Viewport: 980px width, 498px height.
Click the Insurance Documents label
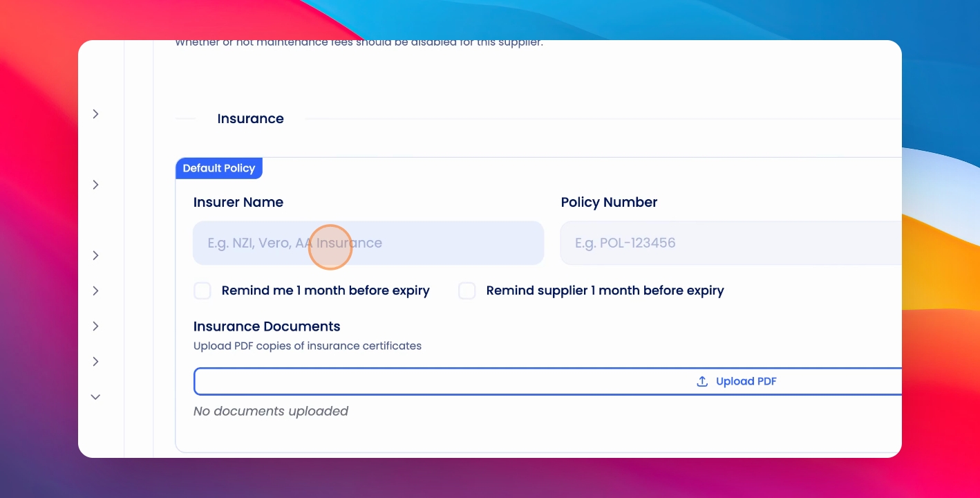click(267, 326)
